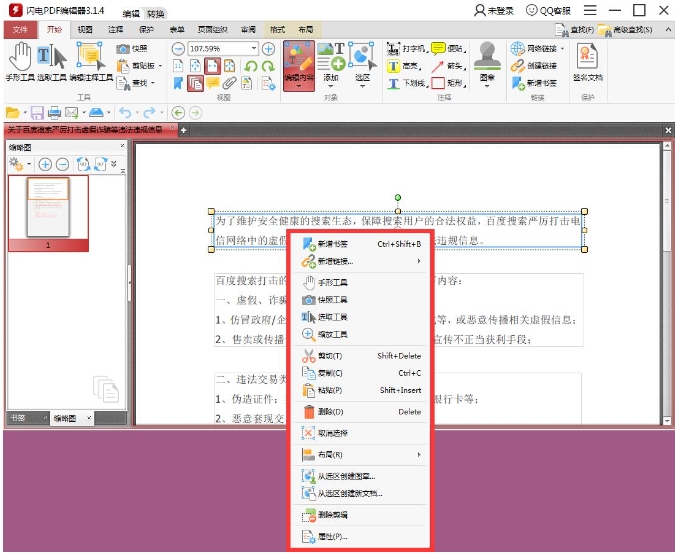
Task: Choose 剪切(T) in the context menu
Action: 361,356
